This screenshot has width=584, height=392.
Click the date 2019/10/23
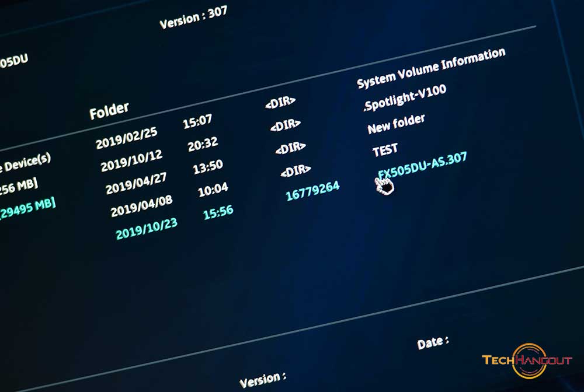(x=147, y=229)
